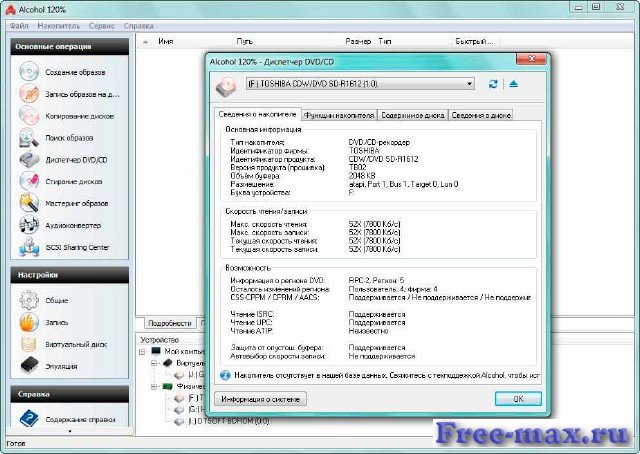Switch to the Сведения о диске tab
The height and width of the screenshot is (454, 640).
(481, 116)
